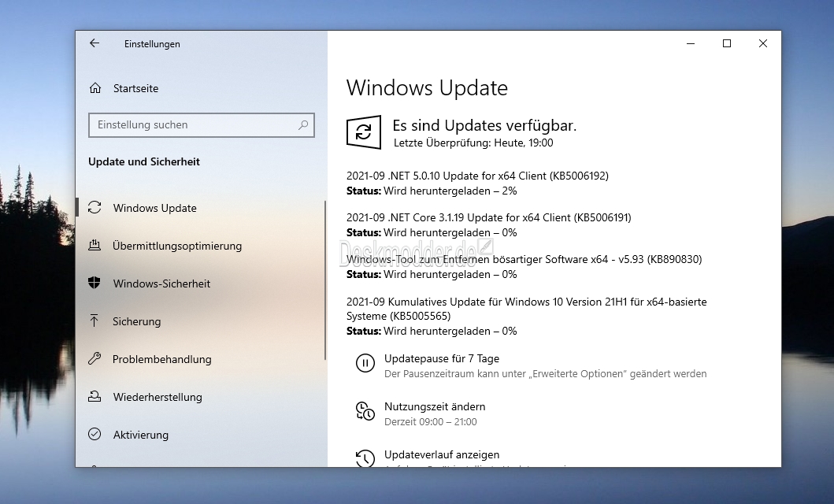Maximize the Einstellungen window
This screenshot has height=504, width=834.
pyautogui.click(x=727, y=43)
